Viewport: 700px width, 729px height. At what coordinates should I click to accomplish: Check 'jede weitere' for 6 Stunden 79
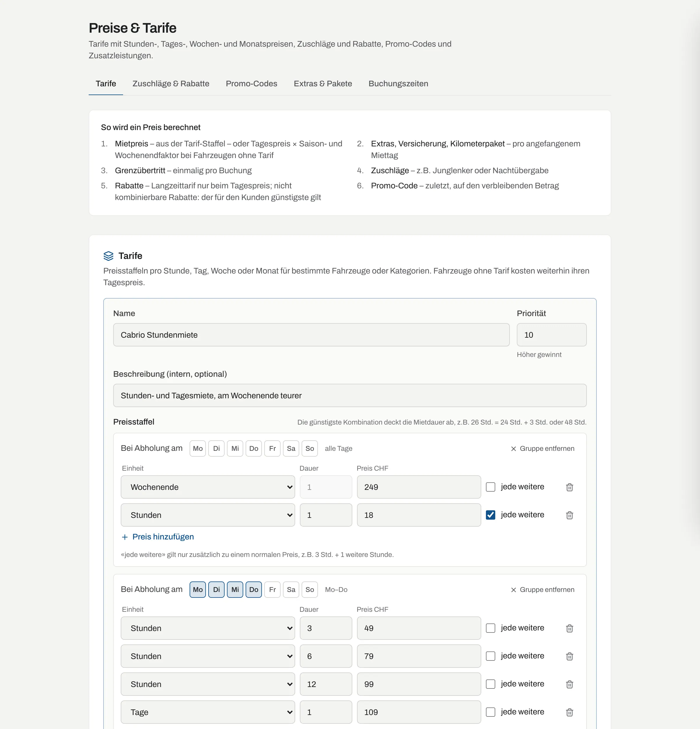[491, 656]
